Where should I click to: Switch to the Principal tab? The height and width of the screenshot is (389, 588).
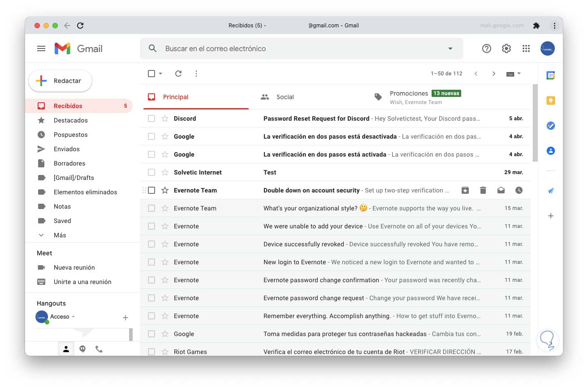point(196,97)
